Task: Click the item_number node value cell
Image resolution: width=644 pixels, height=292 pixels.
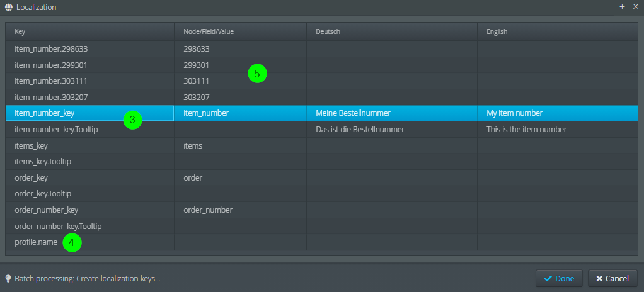Action: [x=240, y=113]
